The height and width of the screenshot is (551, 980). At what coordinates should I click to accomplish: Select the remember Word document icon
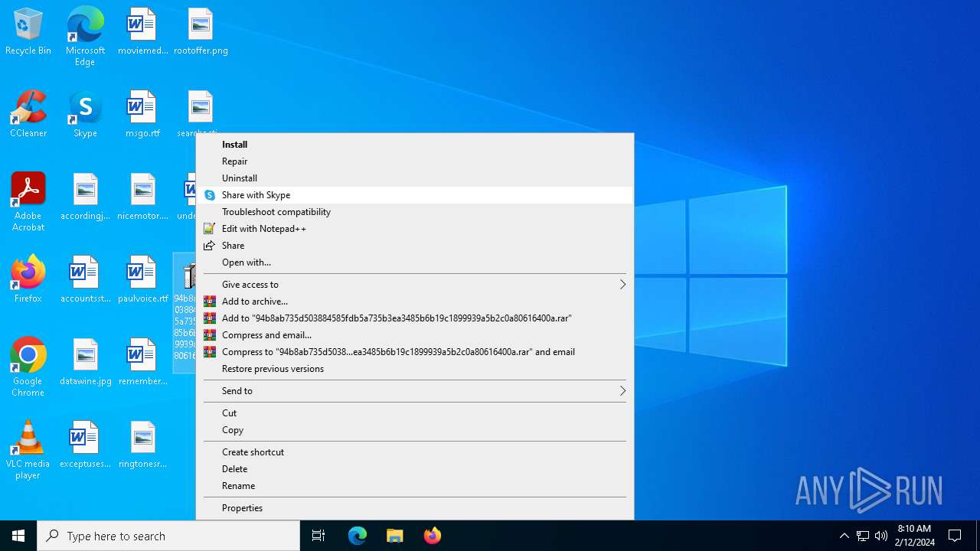tap(142, 363)
